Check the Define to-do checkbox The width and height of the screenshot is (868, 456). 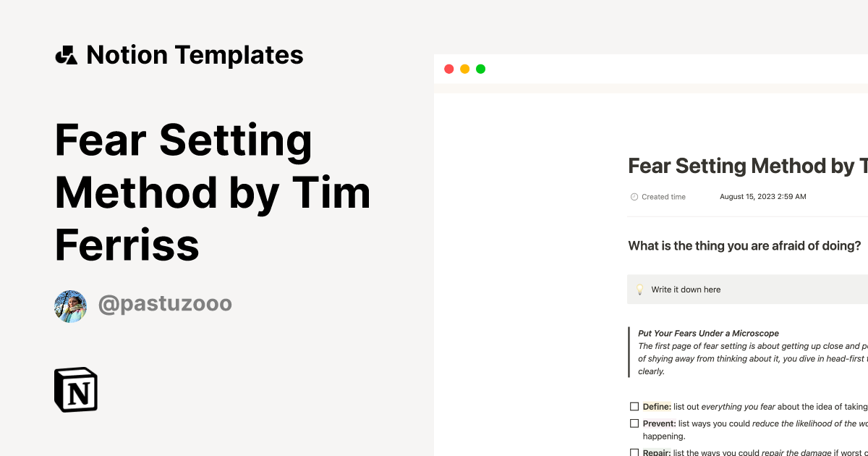[x=634, y=406]
